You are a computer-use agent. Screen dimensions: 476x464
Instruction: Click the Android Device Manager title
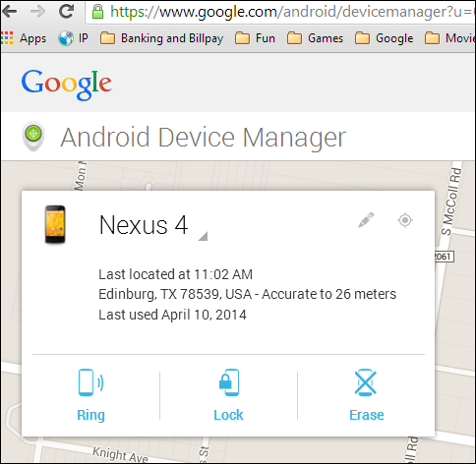[x=204, y=138]
